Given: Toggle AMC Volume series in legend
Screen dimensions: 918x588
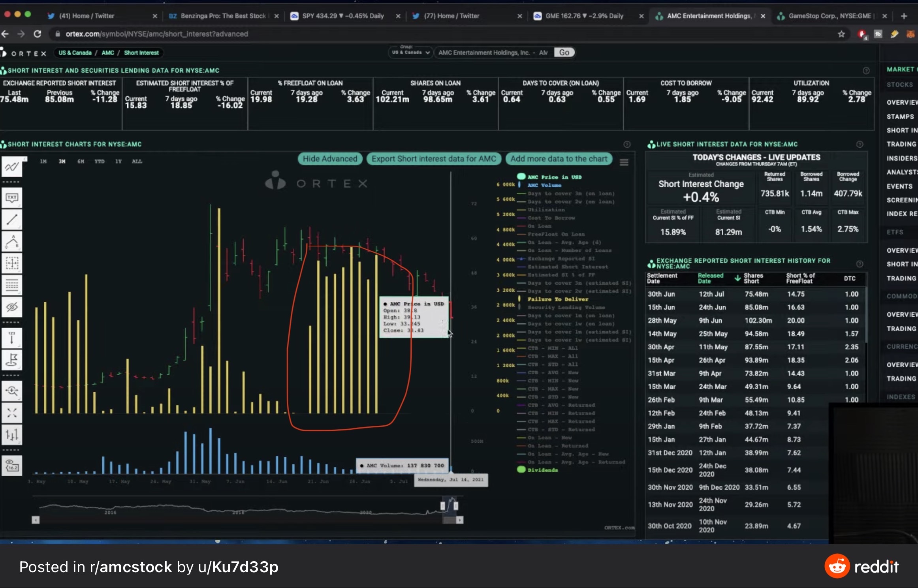Looking at the screenshot, I should click(x=544, y=185).
